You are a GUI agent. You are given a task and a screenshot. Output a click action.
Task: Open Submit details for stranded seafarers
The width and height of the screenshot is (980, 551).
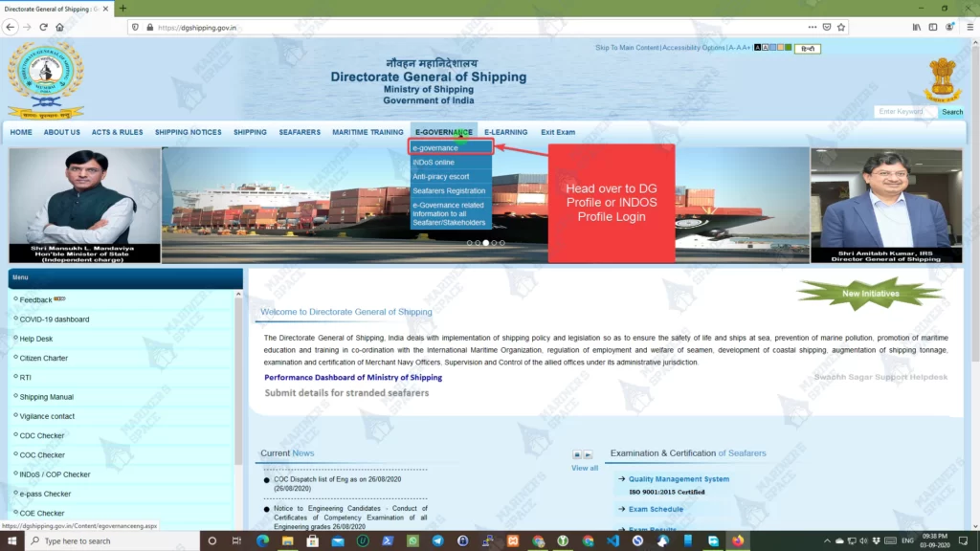(346, 393)
